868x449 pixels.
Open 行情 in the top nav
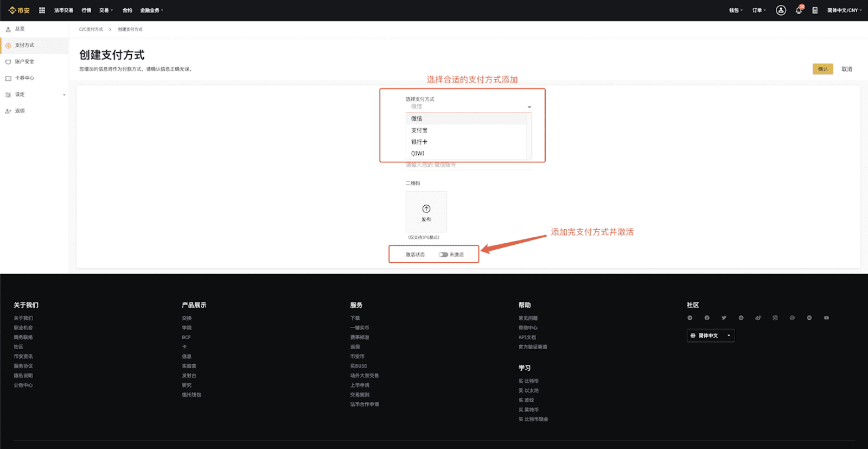click(x=86, y=10)
